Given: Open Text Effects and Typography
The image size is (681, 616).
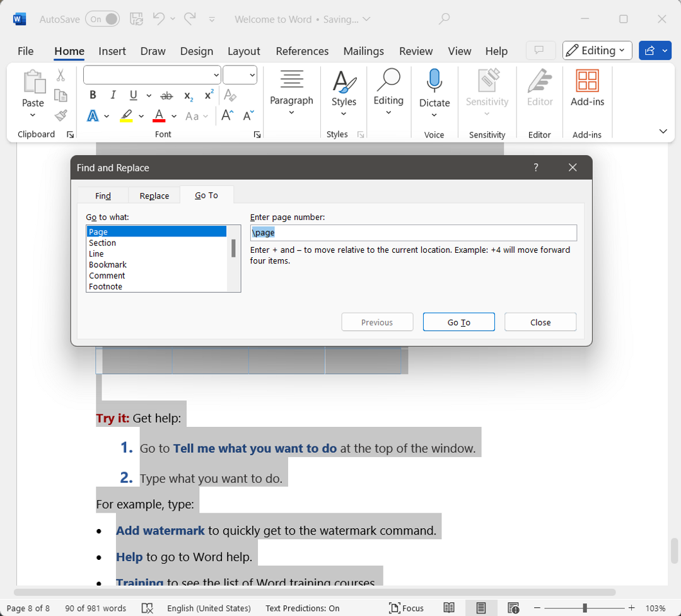Looking at the screenshot, I should 93,116.
